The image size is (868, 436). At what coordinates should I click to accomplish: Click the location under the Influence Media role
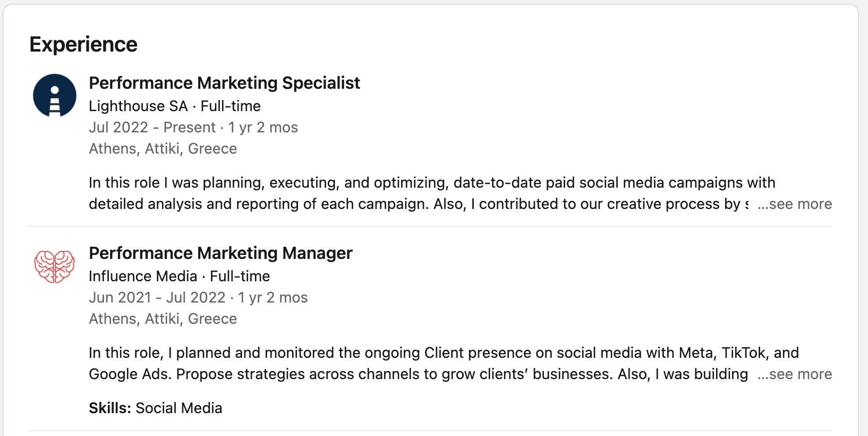(163, 319)
